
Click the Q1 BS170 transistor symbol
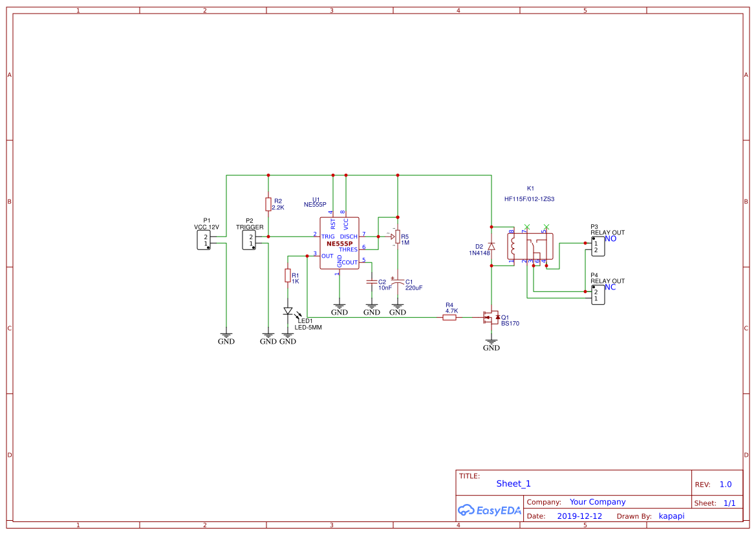(x=491, y=317)
